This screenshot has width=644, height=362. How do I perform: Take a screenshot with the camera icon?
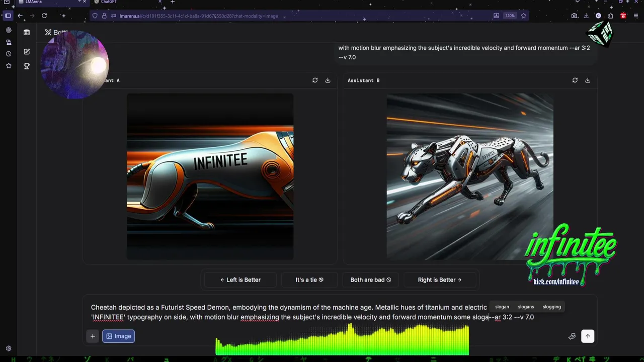(575, 16)
